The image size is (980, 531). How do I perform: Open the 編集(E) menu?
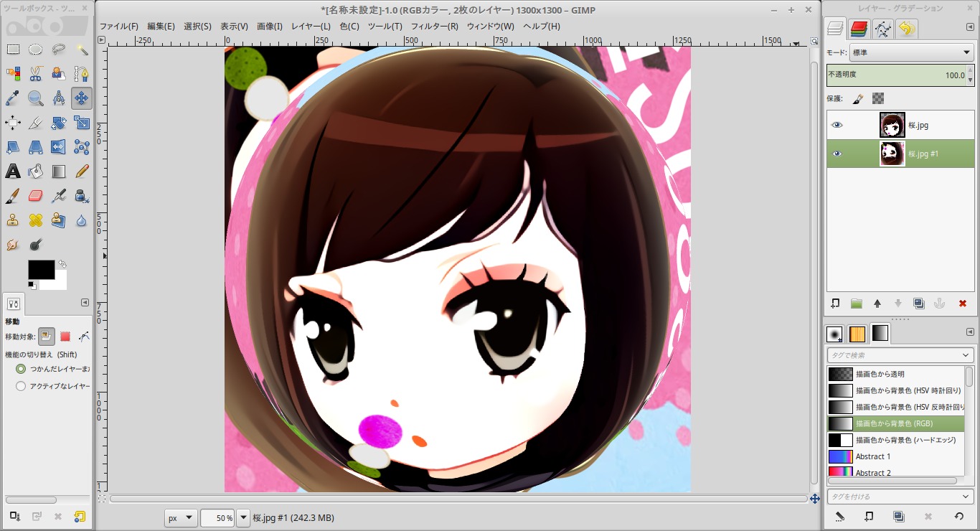click(x=161, y=27)
